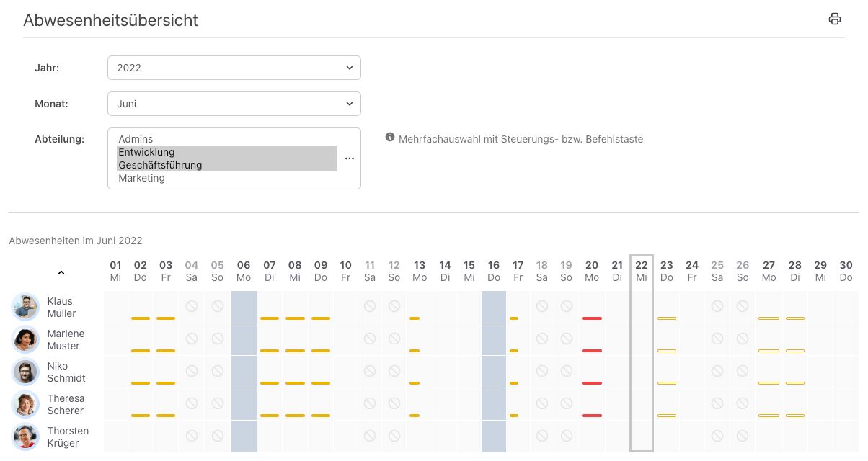This screenshot has height=461, width=868.
Task: Open the '...' options beside the Abteilung list
Action: [350, 158]
